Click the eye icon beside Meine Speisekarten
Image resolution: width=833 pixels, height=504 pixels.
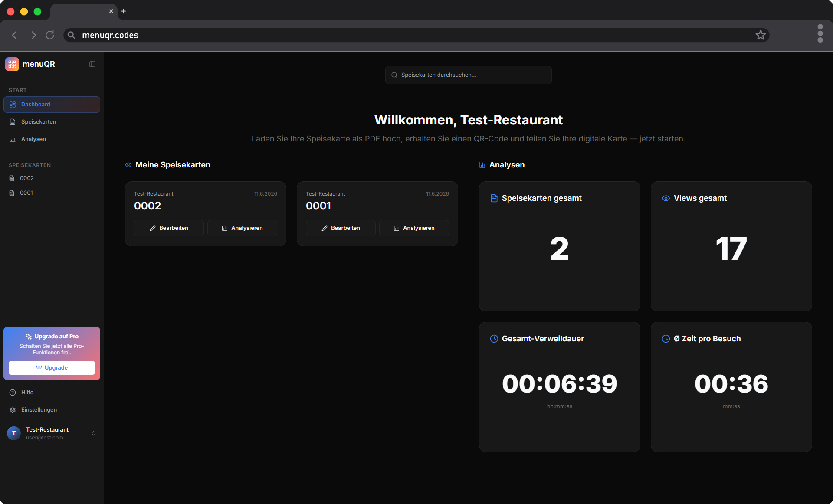coord(128,165)
